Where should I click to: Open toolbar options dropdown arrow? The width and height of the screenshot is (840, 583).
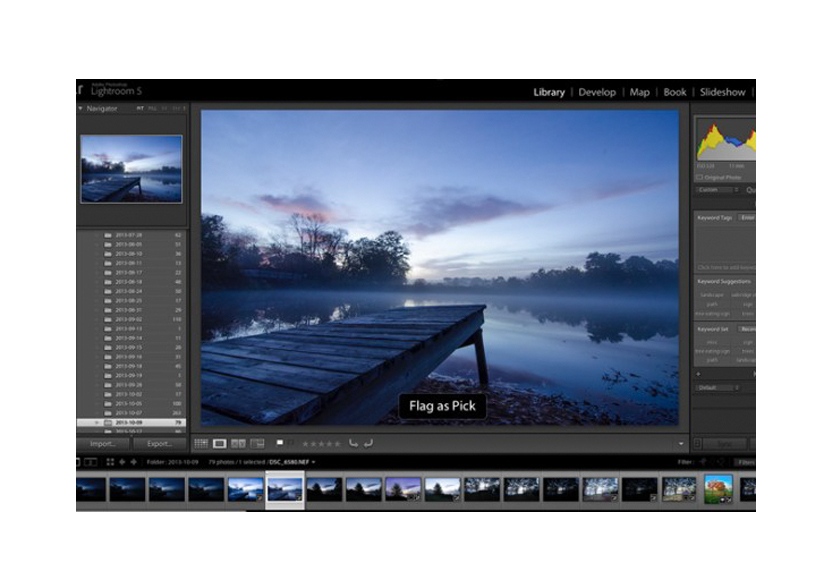681,443
